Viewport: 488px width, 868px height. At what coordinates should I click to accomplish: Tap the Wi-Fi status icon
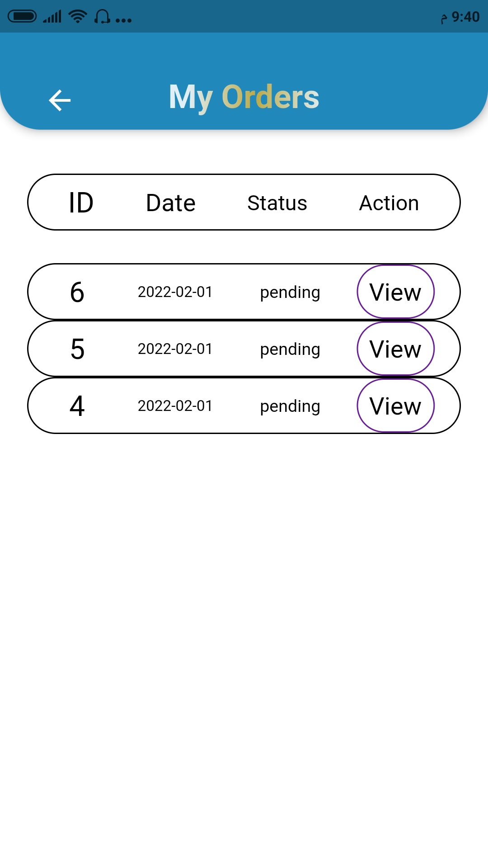point(77,17)
